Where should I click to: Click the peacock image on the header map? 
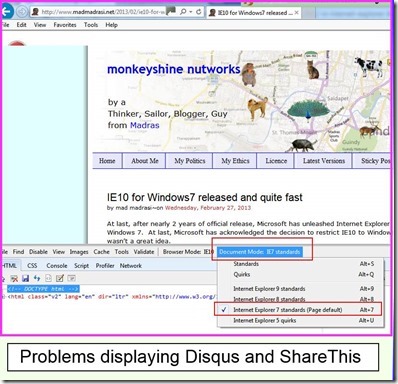click(x=307, y=110)
